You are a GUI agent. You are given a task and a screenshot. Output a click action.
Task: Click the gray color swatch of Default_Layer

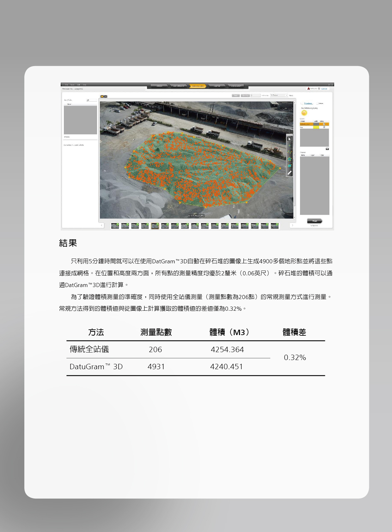(316, 124)
